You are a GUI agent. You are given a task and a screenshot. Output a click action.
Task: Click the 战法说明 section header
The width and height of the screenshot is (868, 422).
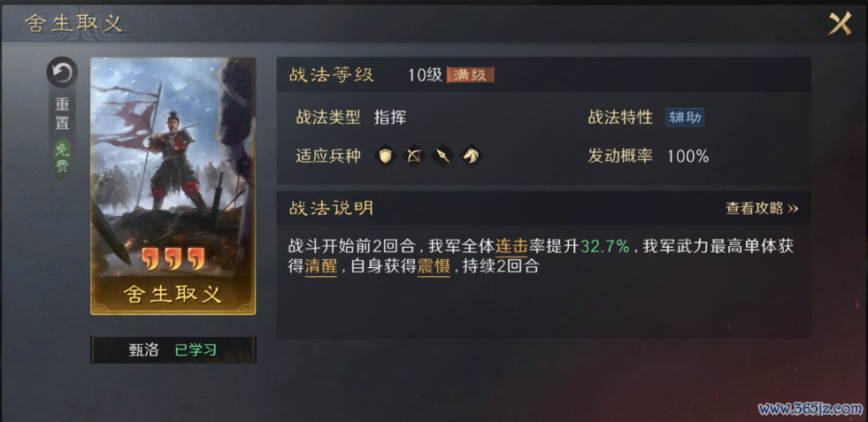331,208
